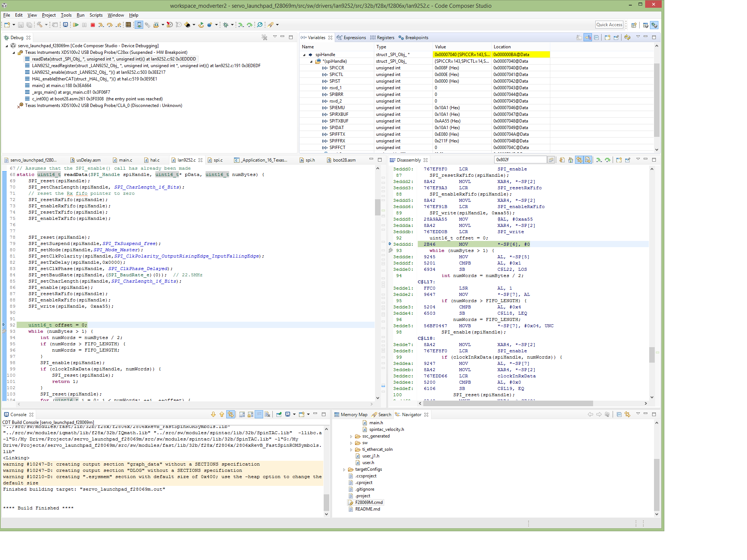The width and height of the screenshot is (747, 560).
Task: Click the source editor vertical scrollbar thumb
Action: click(x=378, y=207)
